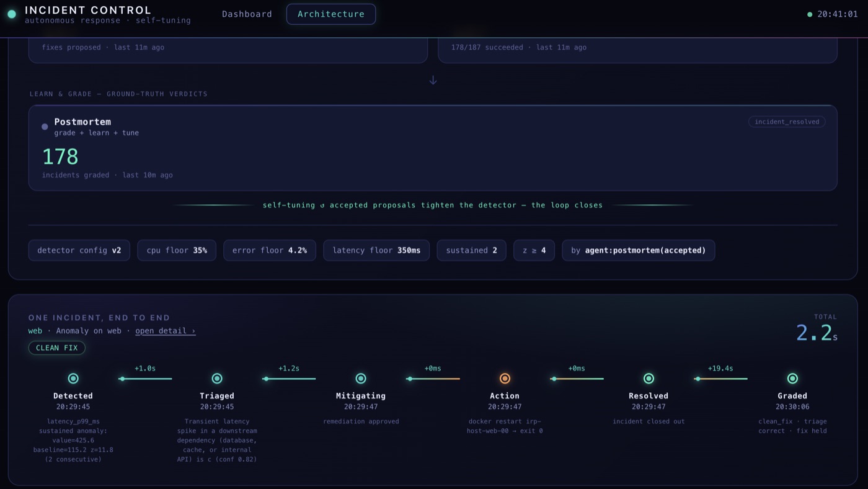Image resolution: width=868 pixels, height=489 pixels.
Task: Open the 'open detail ›' link
Action: [x=166, y=331]
